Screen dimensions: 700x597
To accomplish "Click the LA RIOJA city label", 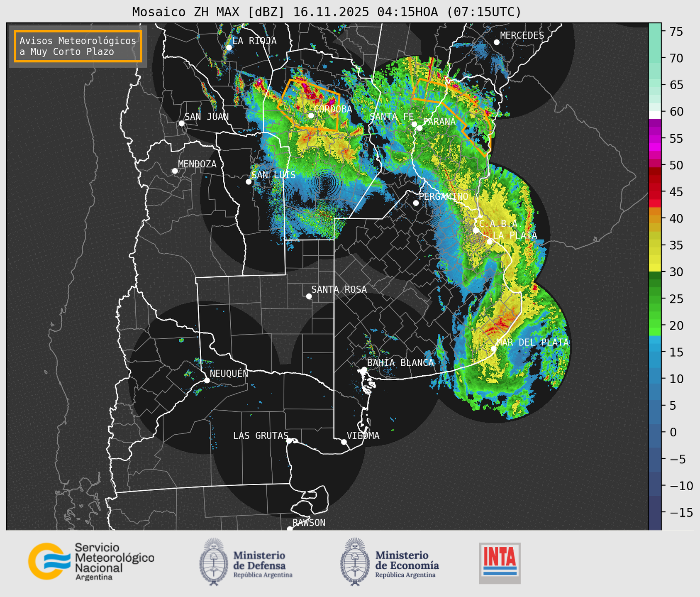I will point(254,41).
